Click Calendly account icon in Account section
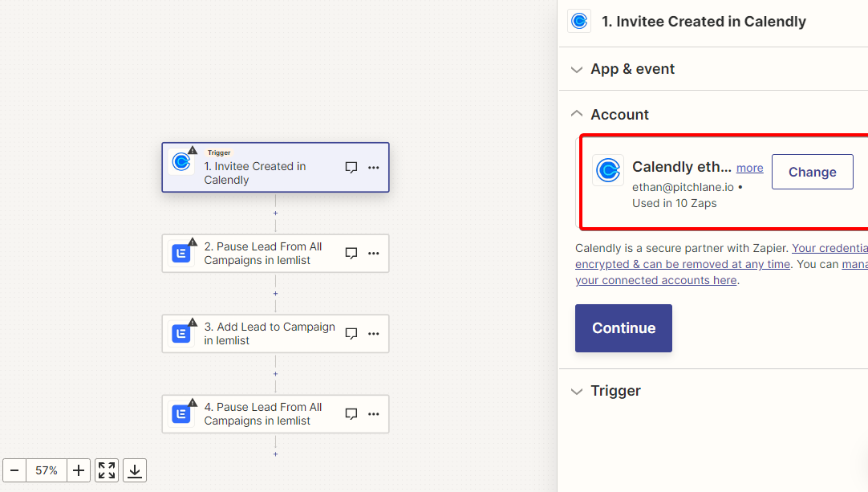The width and height of the screenshot is (868, 492). pos(608,170)
